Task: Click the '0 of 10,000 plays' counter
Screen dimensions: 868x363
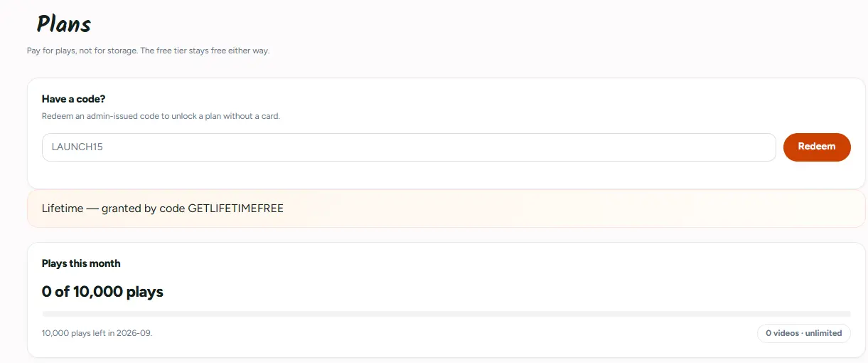Action: coord(102,292)
